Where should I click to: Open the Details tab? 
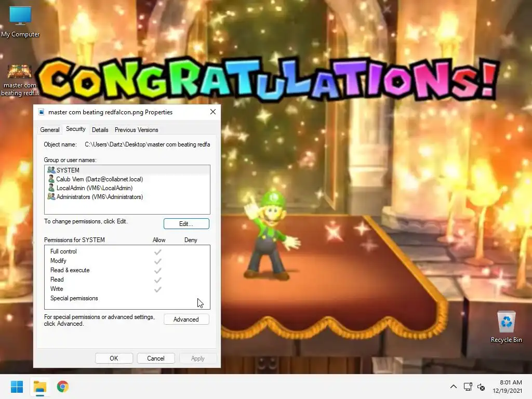click(x=100, y=129)
